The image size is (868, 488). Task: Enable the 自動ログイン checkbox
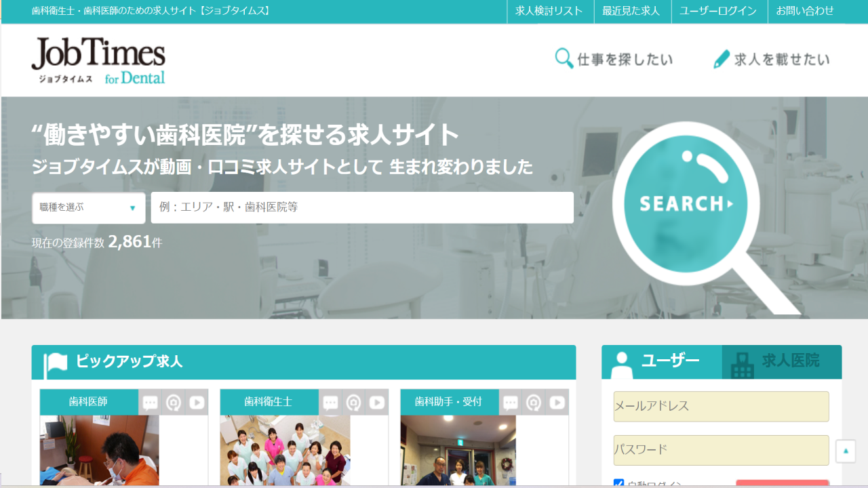pyautogui.click(x=618, y=483)
